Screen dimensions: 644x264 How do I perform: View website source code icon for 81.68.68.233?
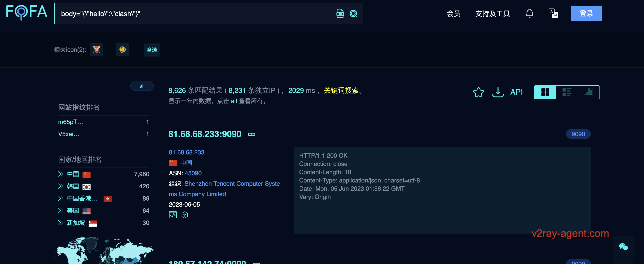[173, 215]
